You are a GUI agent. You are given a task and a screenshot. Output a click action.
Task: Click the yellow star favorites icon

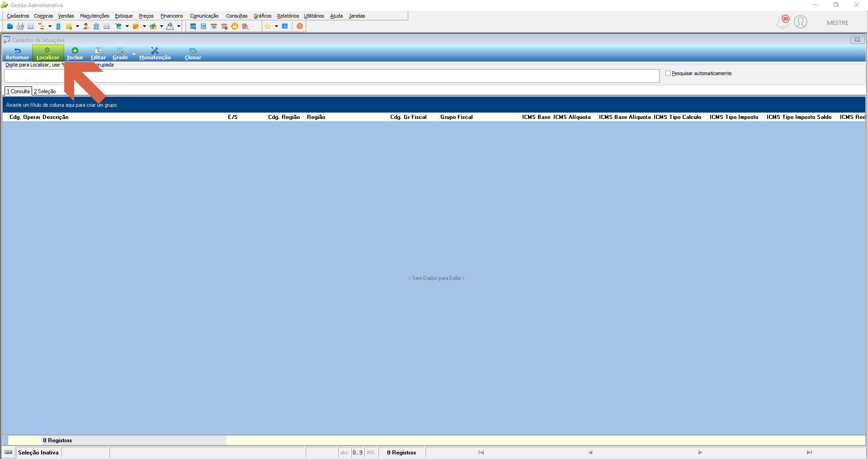coord(268,26)
